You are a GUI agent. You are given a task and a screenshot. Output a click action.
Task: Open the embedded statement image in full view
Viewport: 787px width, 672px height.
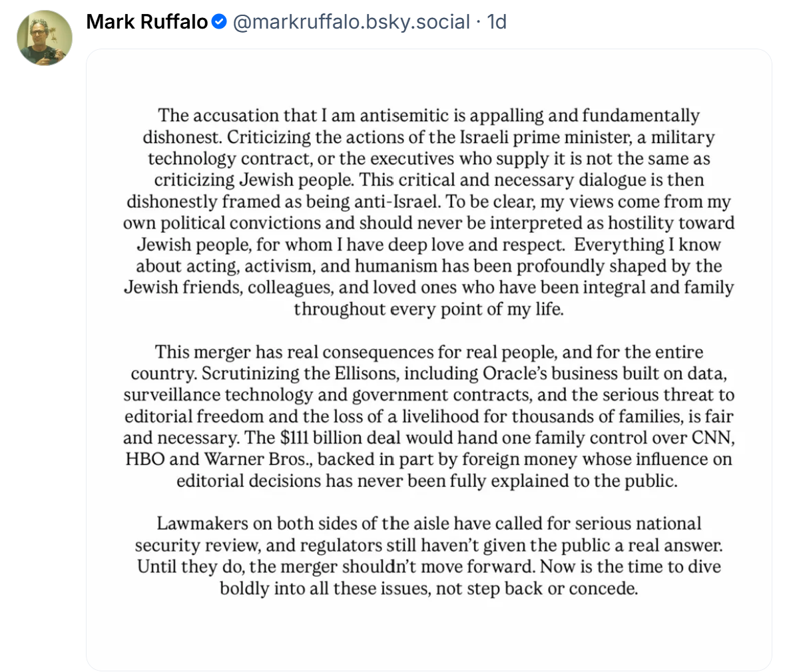click(429, 359)
